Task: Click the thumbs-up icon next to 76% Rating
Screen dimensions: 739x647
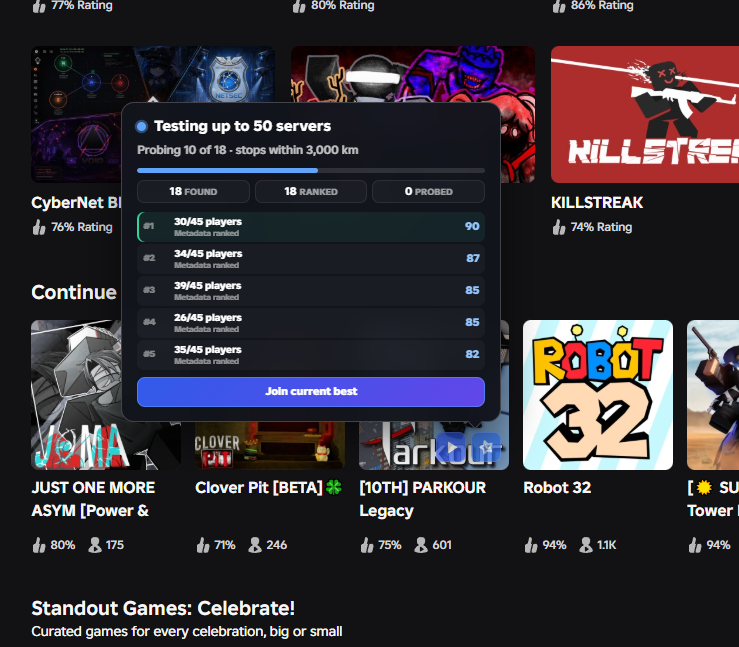Action: (x=39, y=227)
